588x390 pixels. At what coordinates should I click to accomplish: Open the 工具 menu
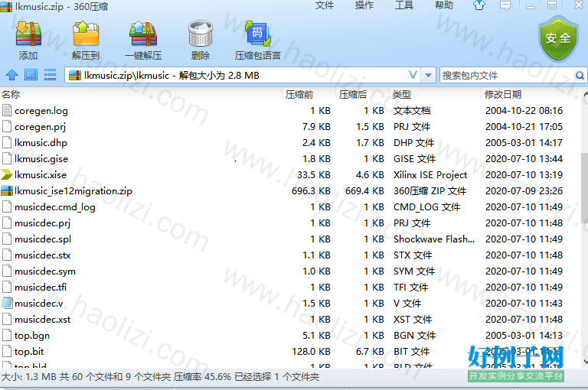404,5
